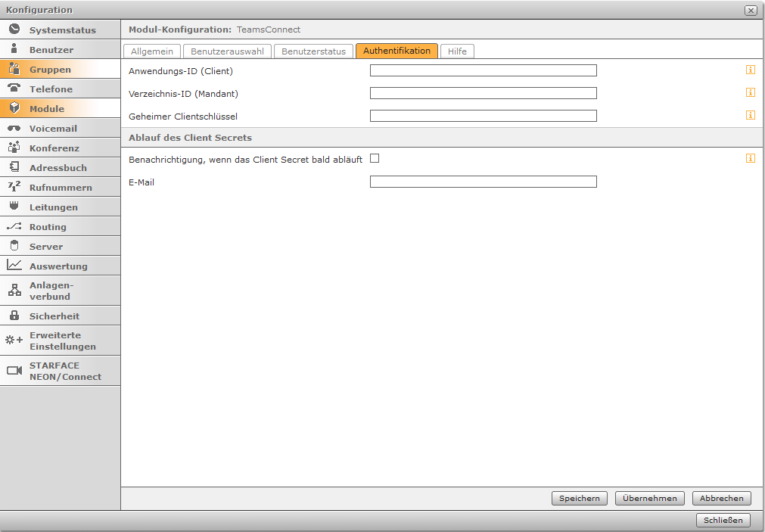Click the STARFACE NEON/Connect camera icon
This screenshot has width=765, height=532.
click(x=14, y=371)
